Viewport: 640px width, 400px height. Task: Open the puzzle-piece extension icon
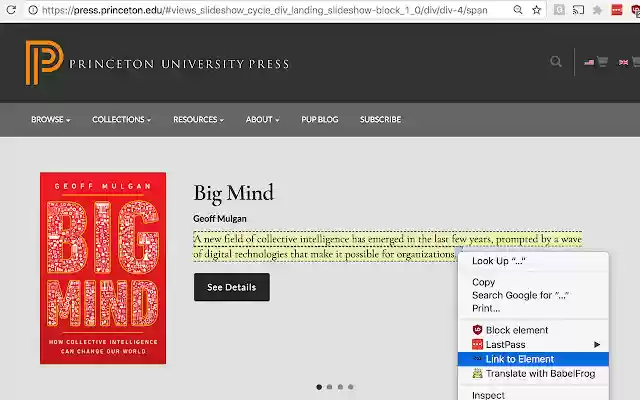click(x=597, y=10)
